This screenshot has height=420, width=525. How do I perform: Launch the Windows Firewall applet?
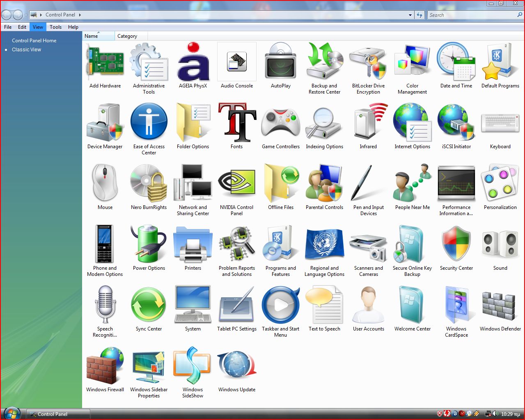(105, 366)
